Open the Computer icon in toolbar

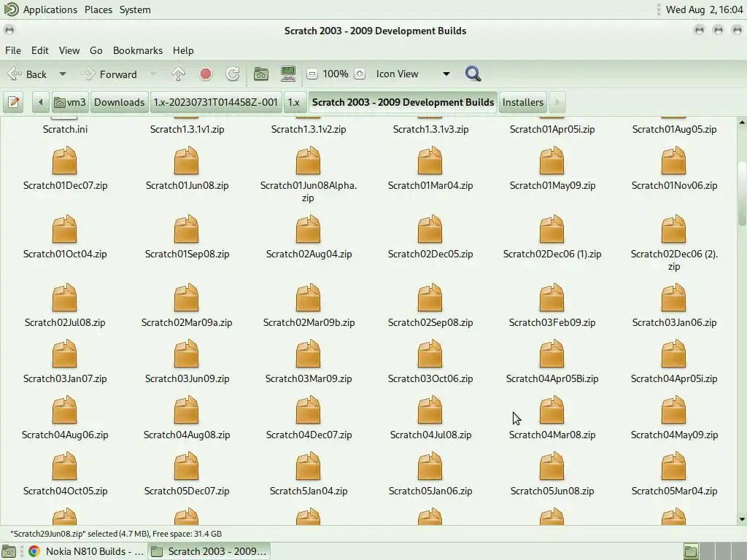(288, 74)
